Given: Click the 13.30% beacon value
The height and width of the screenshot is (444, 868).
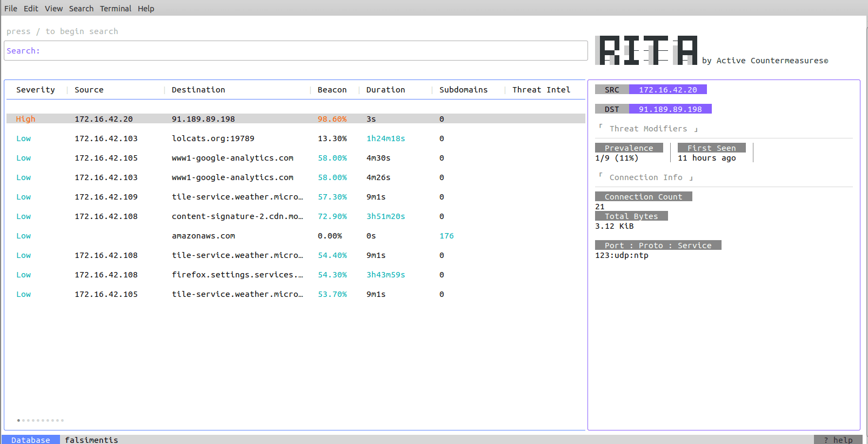Looking at the screenshot, I should coord(332,138).
